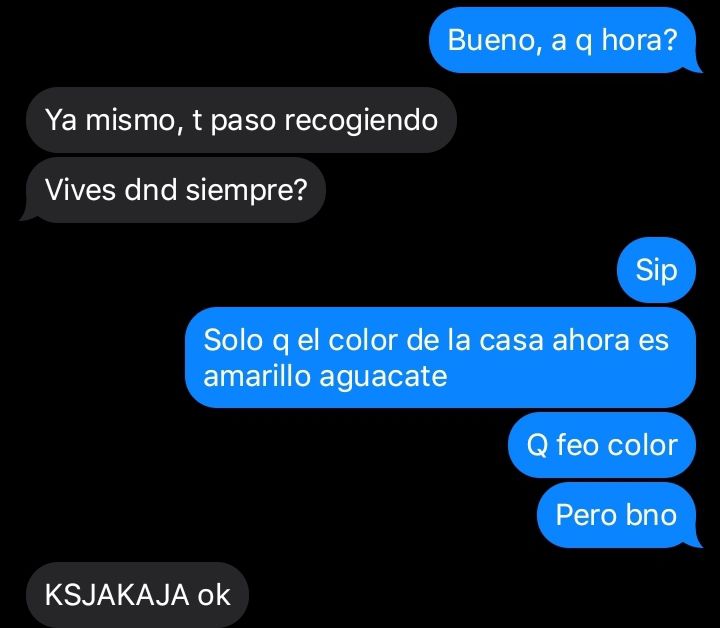Select the 'Sip' reply bubble
The height and width of the screenshot is (628, 720).
click(657, 270)
